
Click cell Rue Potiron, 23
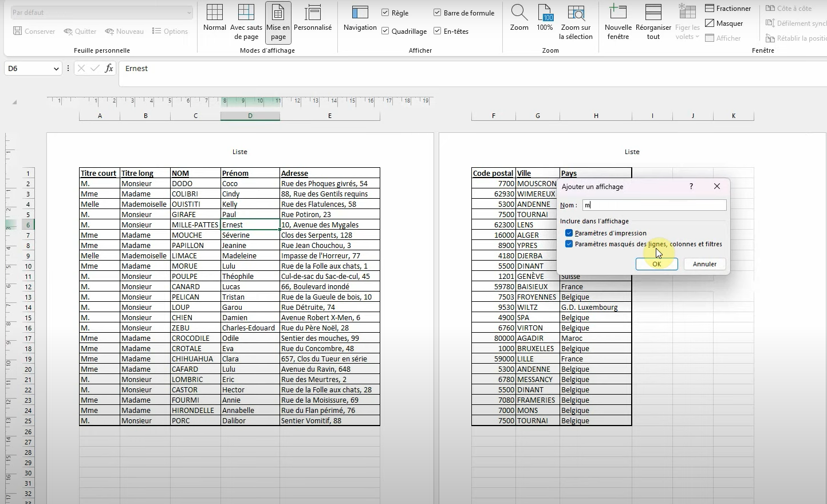[x=330, y=215]
